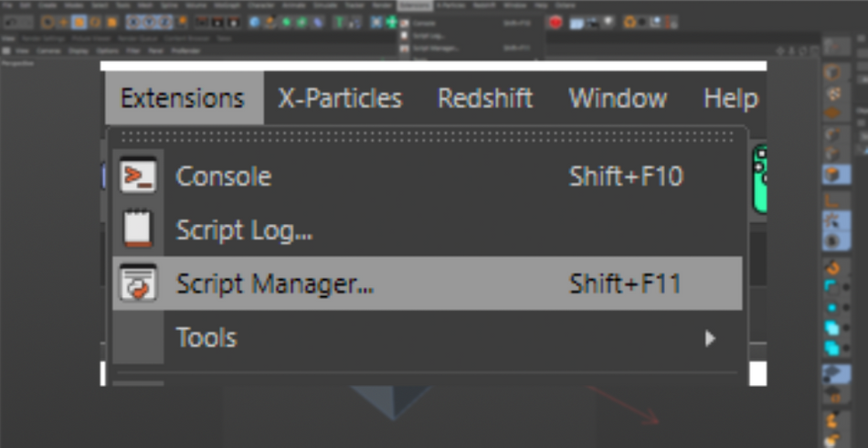The height and width of the screenshot is (448, 868).
Task: Select the highlighted Scale tool
Action: coord(79,22)
